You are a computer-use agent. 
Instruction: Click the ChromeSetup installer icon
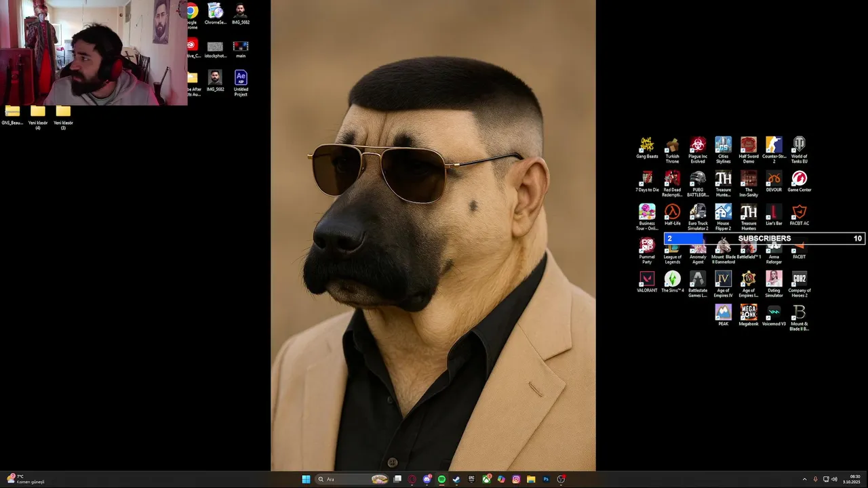[215, 14]
